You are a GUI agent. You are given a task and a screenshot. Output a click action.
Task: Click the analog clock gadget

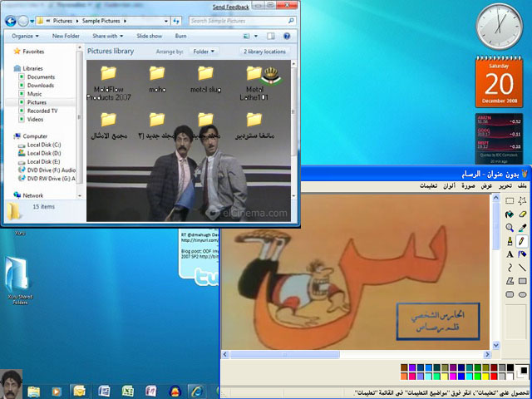point(499,27)
